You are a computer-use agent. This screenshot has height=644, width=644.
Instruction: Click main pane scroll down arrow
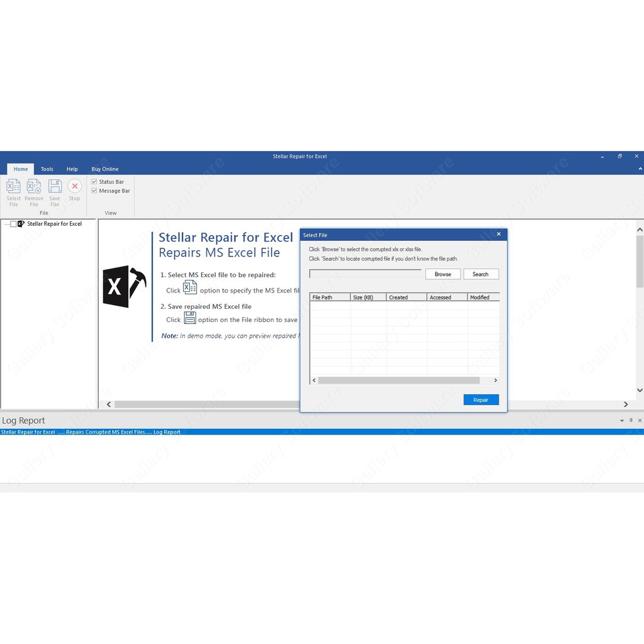[640, 390]
